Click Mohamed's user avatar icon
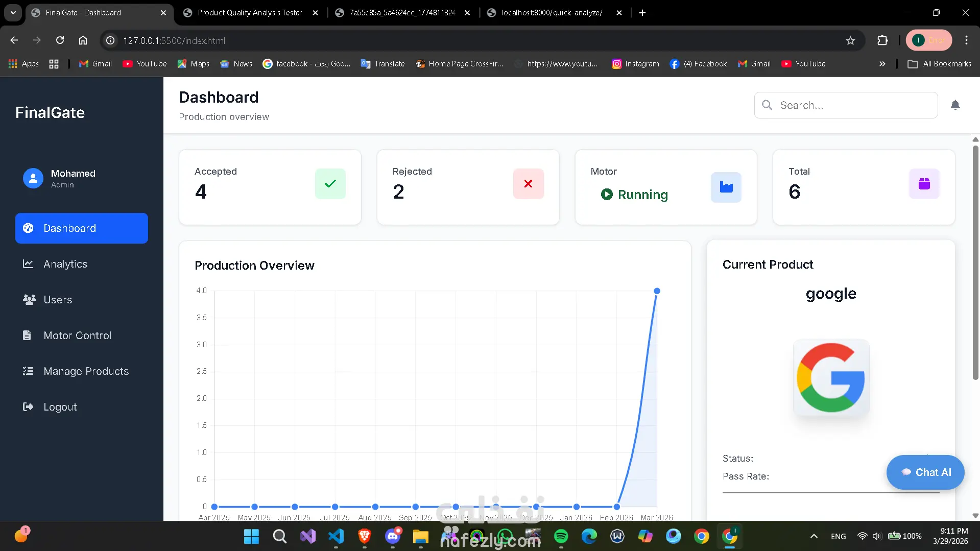This screenshot has height=551, width=980. pos(33,179)
